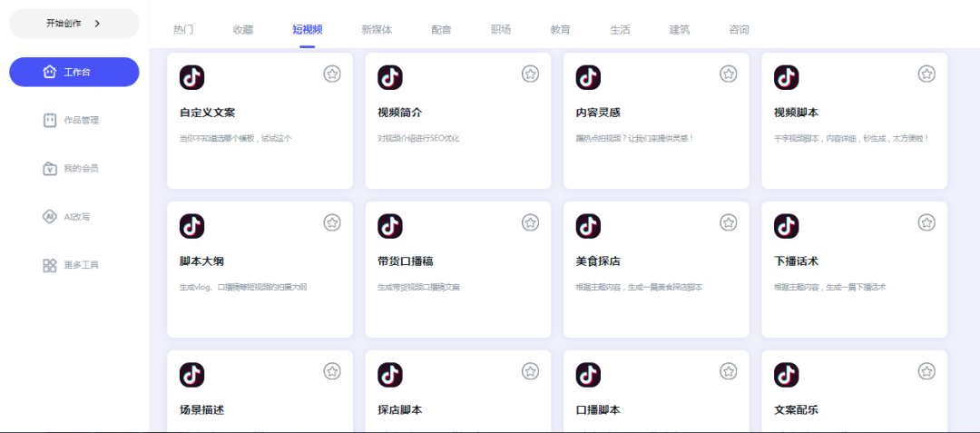Open the 生活 tab
This screenshot has width=980, height=433.
pyautogui.click(x=620, y=29)
